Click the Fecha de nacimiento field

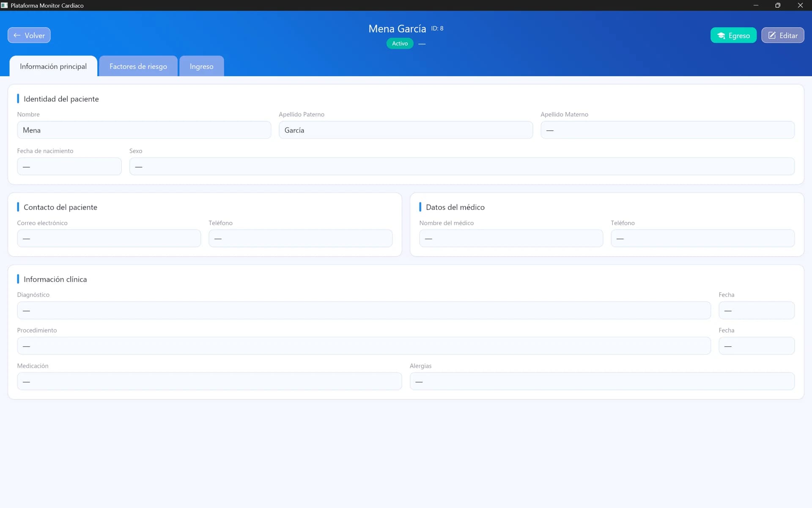[69, 166]
